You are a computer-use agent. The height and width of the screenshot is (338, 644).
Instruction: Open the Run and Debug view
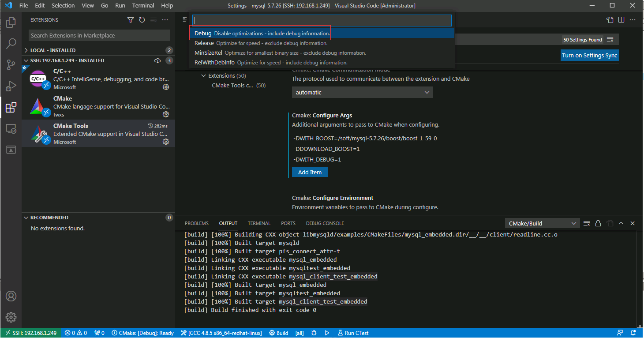click(x=11, y=86)
